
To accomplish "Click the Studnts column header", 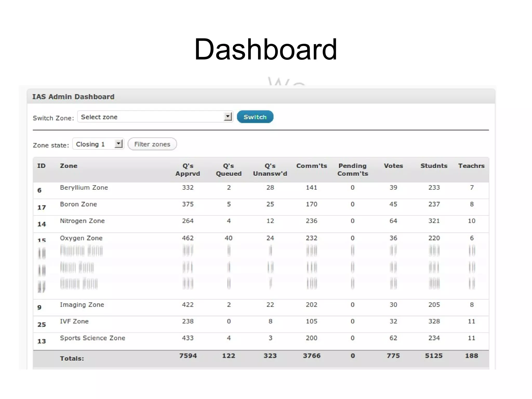I will [x=434, y=166].
